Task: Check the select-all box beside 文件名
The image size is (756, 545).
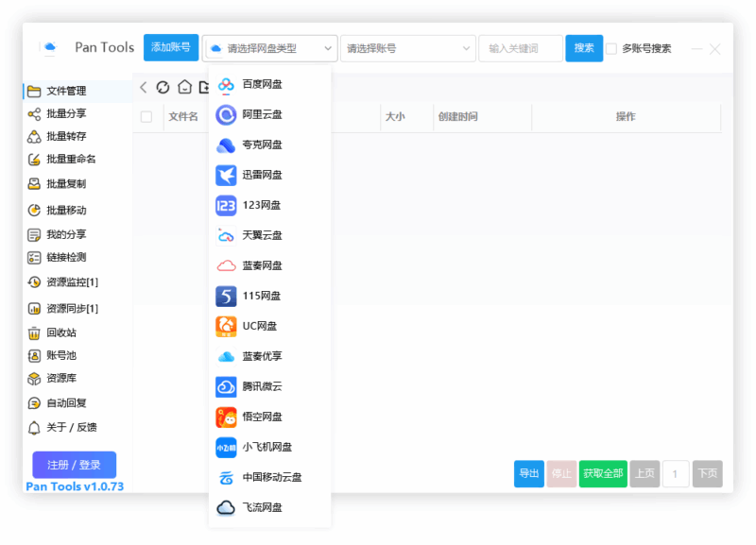Action: tap(146, 116)
